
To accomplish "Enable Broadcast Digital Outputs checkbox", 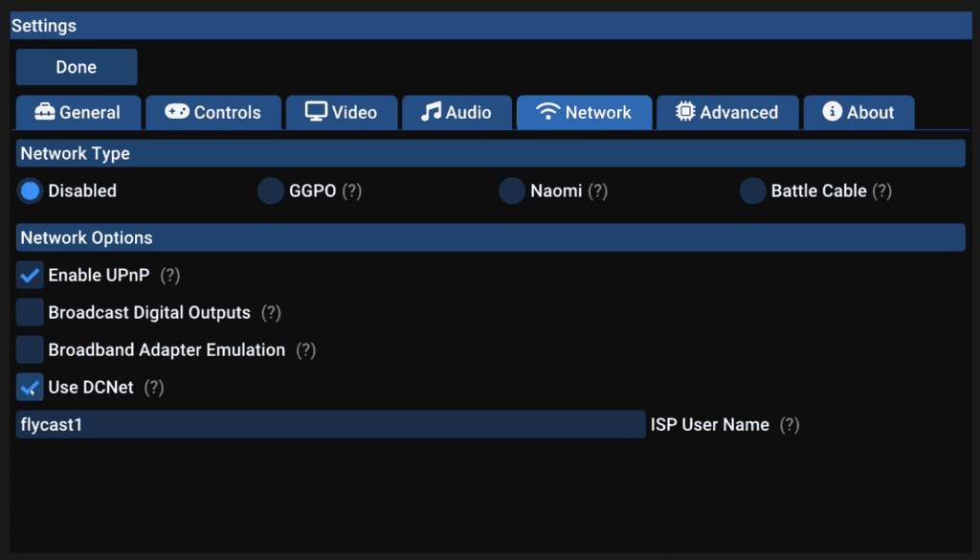I will pos(30,312).
